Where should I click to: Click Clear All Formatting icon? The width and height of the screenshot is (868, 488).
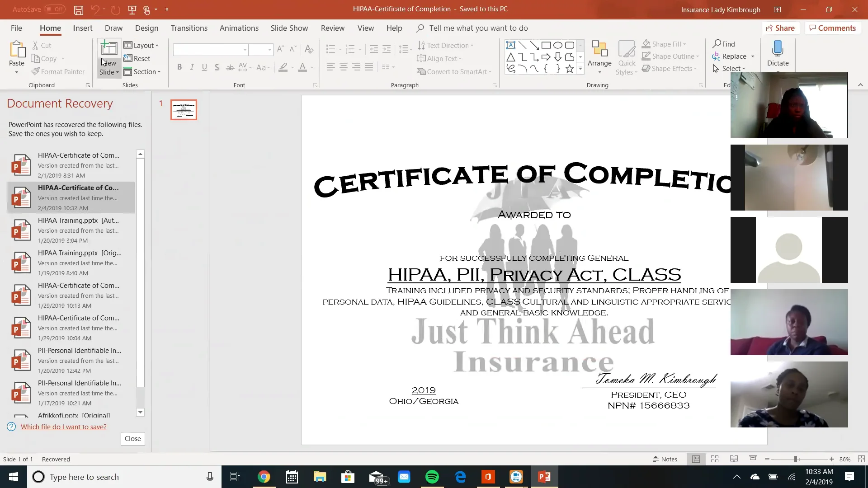pyautogui.click(x=309, y=48)
